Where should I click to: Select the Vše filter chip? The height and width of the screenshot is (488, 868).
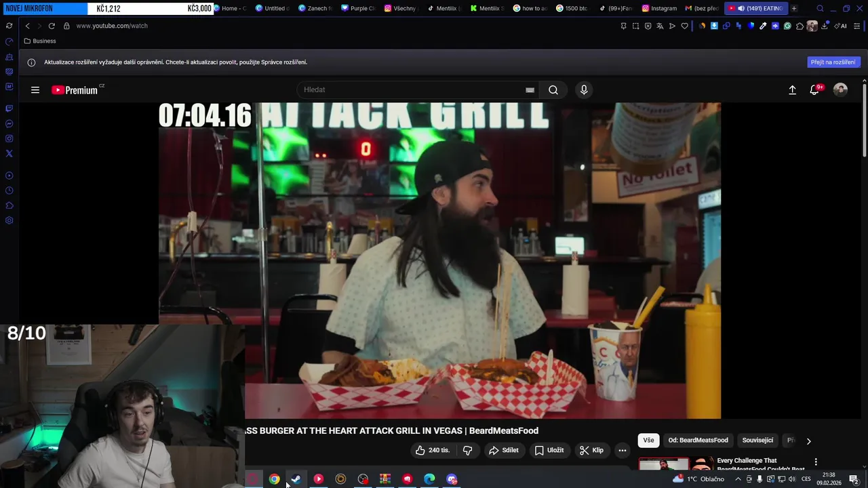coord(649,441)
